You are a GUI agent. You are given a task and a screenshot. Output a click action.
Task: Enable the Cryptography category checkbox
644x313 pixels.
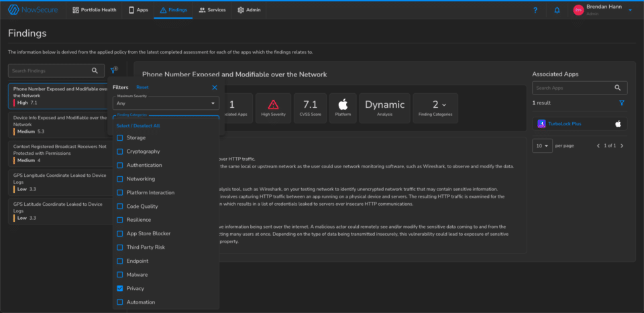120,151
